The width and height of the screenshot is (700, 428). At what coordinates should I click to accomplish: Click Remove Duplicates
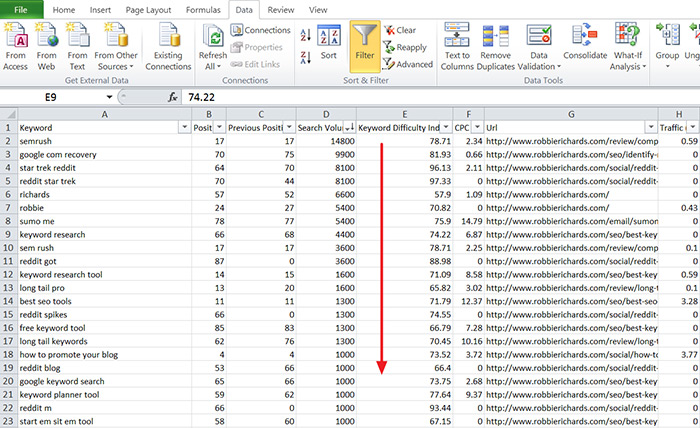496,47
